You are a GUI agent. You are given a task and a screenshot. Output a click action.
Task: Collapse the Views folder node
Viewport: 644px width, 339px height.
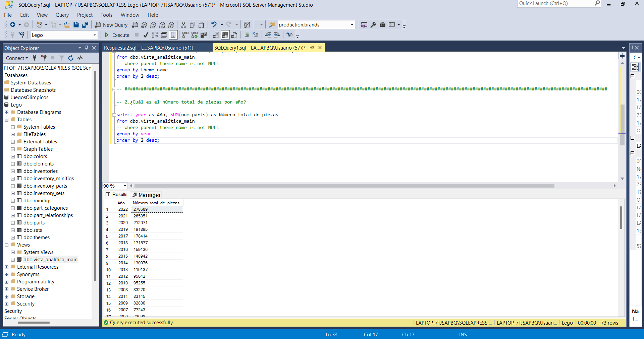pos(6,245)
